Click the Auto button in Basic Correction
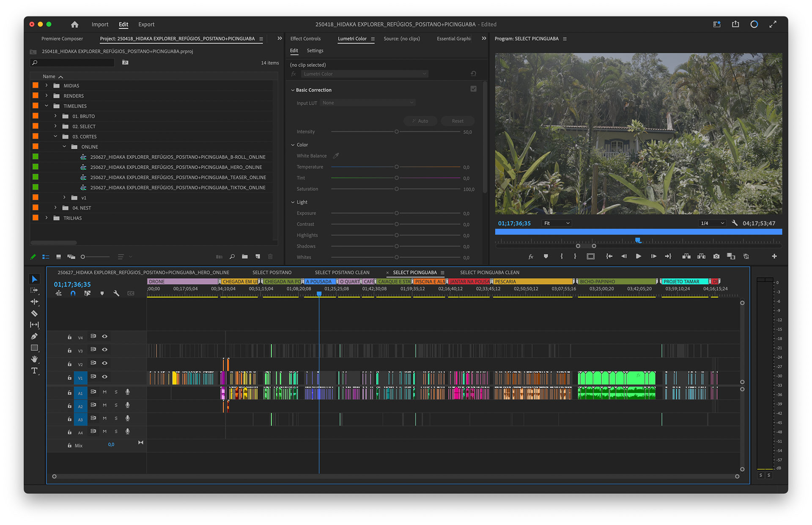Screen dimensions: 812x525 pyautogui.click(x=420, y=121)
